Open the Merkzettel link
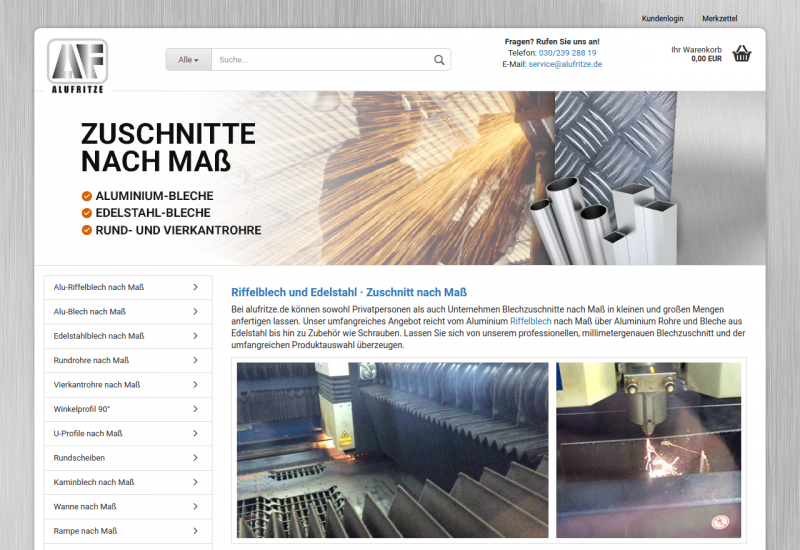 [719, 19]
